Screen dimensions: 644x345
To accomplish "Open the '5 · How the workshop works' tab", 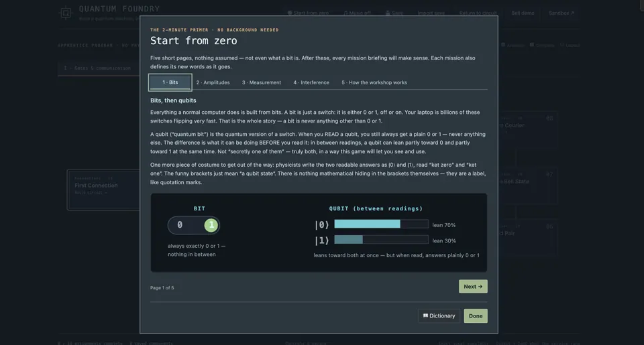I will 374,82.
